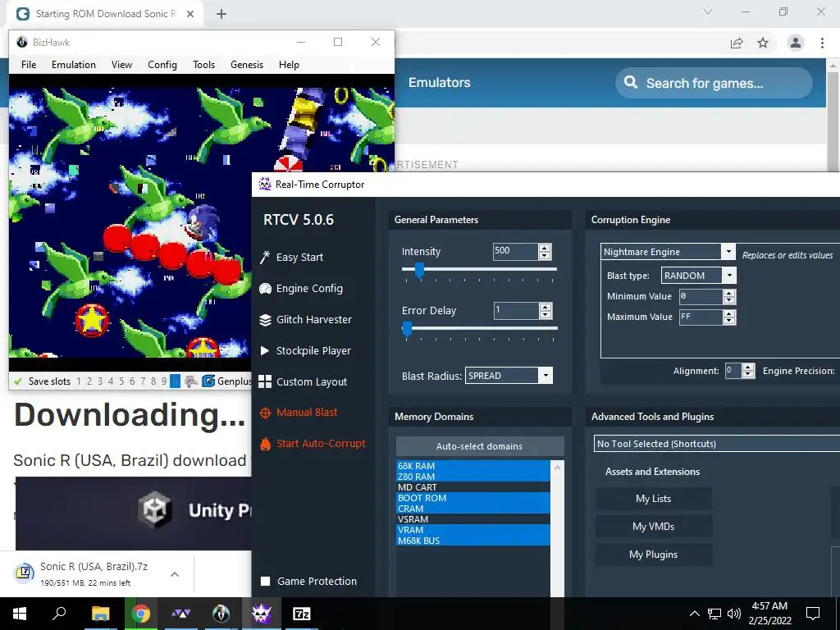Open the taskbar Search icon

pos(59,614)
